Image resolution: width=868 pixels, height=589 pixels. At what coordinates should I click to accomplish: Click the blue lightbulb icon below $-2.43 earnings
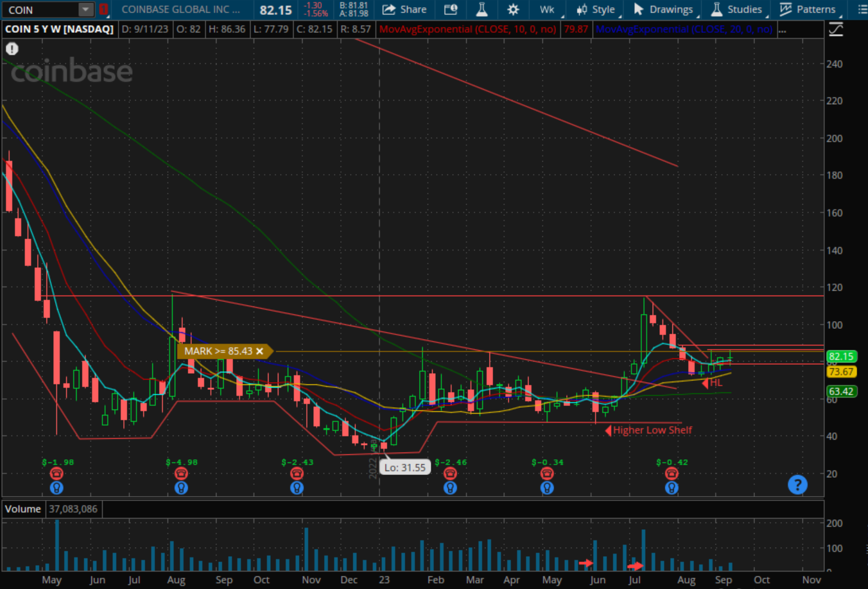click(x=297, y=488)
